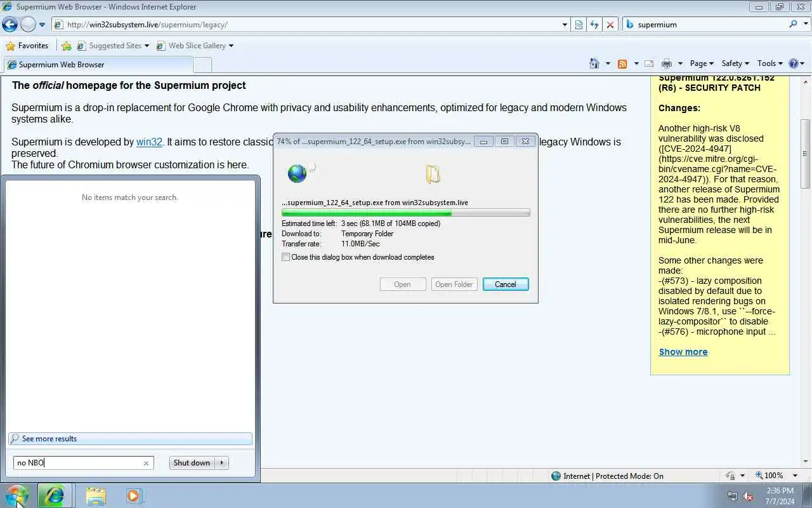Click the Read Mail envelope icon
This screenshot has height=508, width=812.
648,63
